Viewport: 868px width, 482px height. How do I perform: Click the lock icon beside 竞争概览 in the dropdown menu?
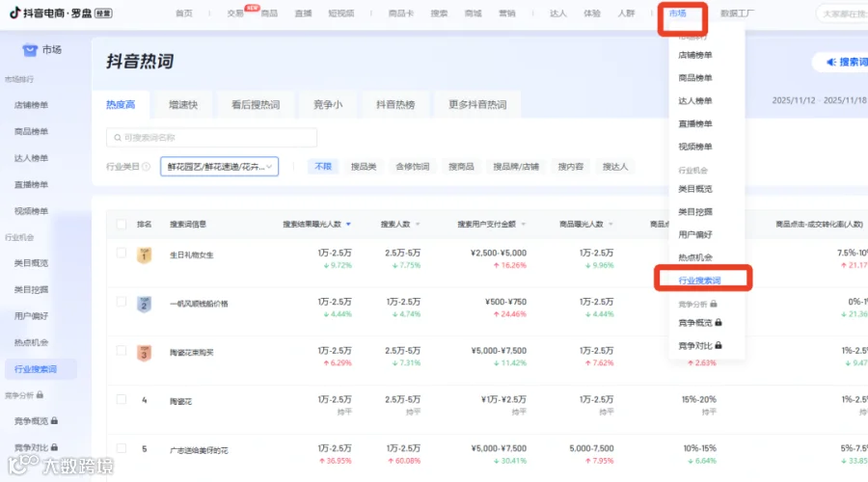[718, 322]
